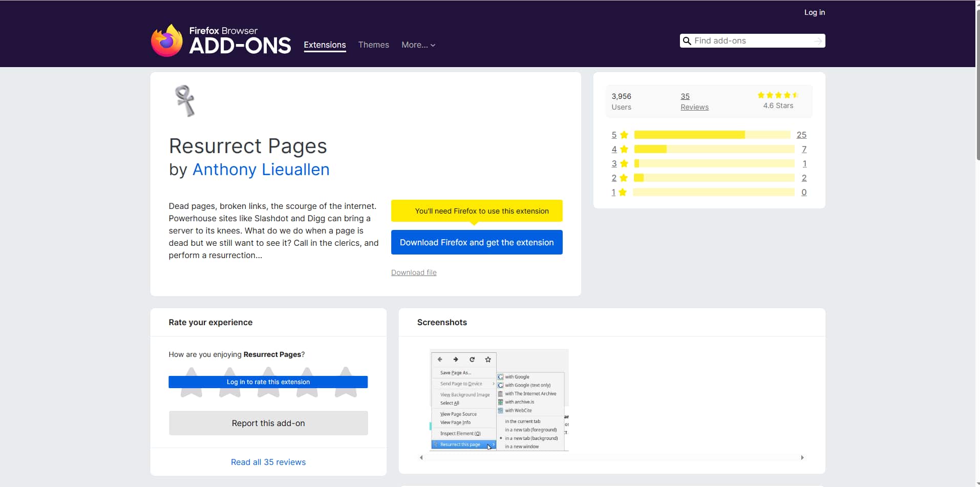The image size is (980, 487).
Task: Open the context menu screenshot thumbnail
Action: pyautogui.click(x=499, y=400)
